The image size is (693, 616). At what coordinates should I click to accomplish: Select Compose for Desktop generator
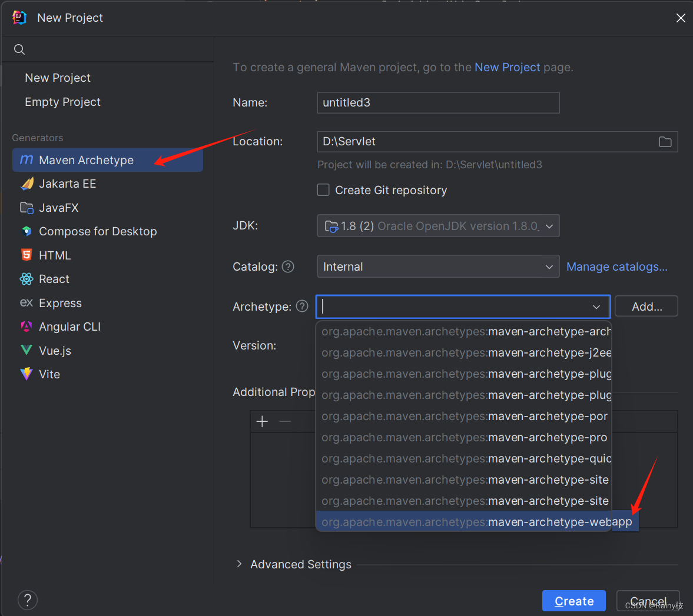108,231
